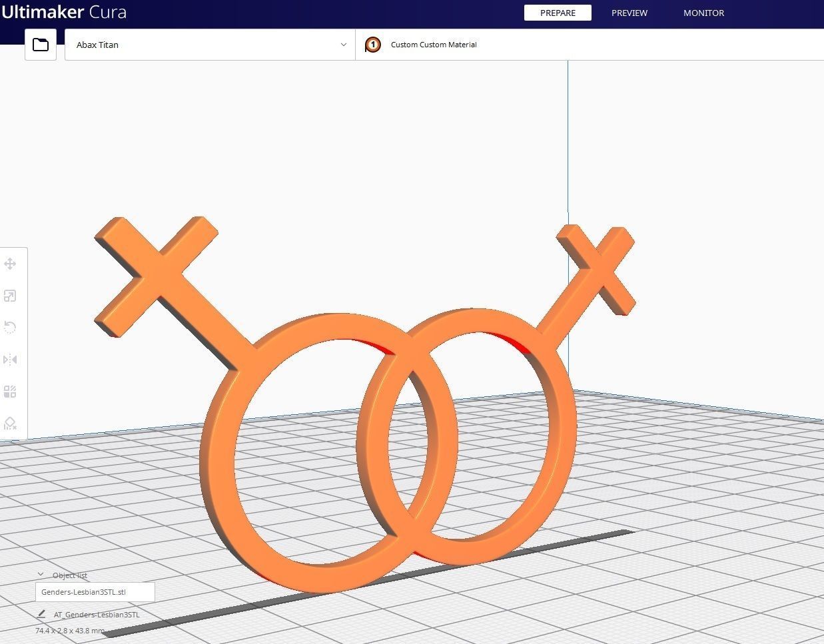The image size is (824, 644).
Task: Switch to the PREVIEW stage tab
Action: pos(629,13)
